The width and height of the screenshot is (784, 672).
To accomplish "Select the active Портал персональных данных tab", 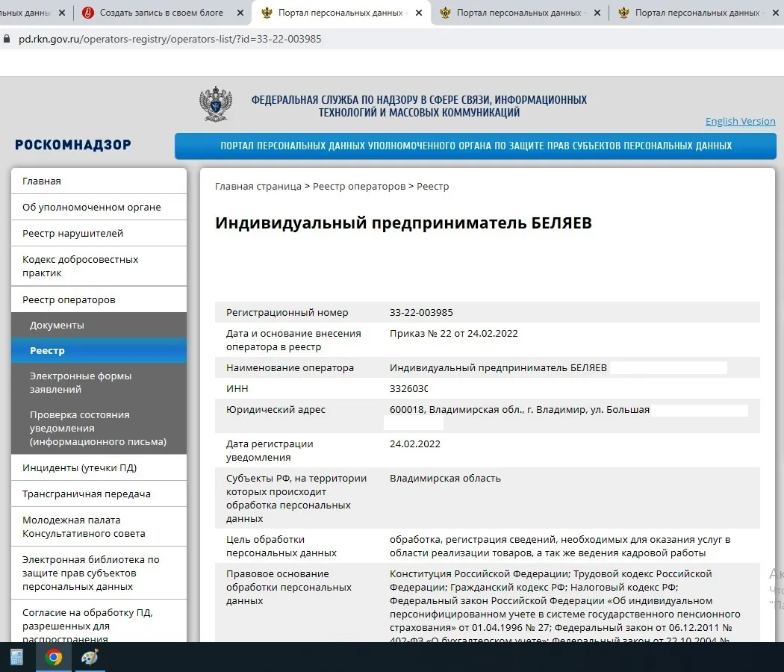I will [x=340, y=13].
